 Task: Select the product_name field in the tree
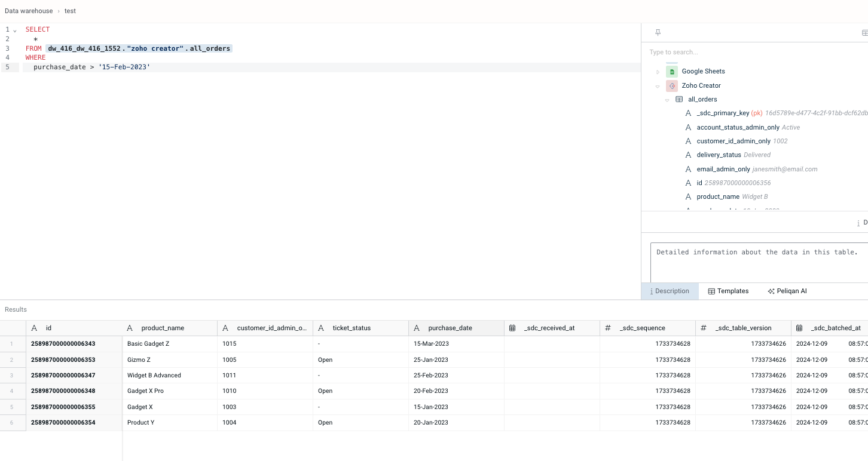point(718,196)
